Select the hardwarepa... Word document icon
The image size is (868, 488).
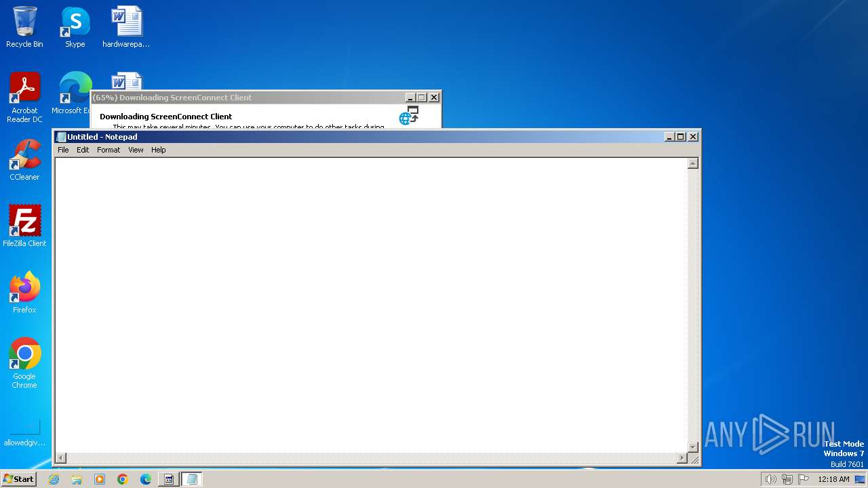point(126,27)
